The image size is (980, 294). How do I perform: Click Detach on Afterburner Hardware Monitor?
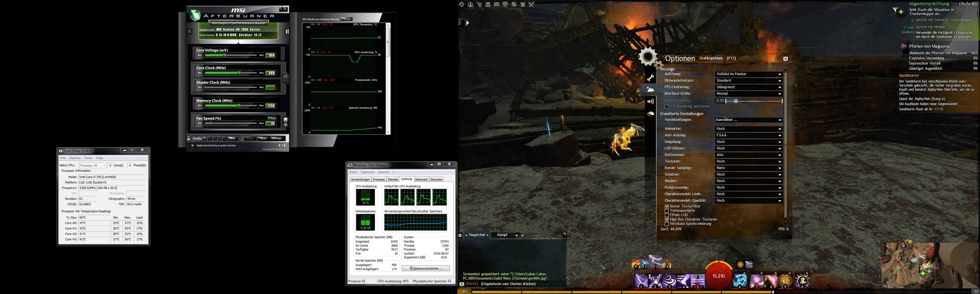click(x=347, y=19)
